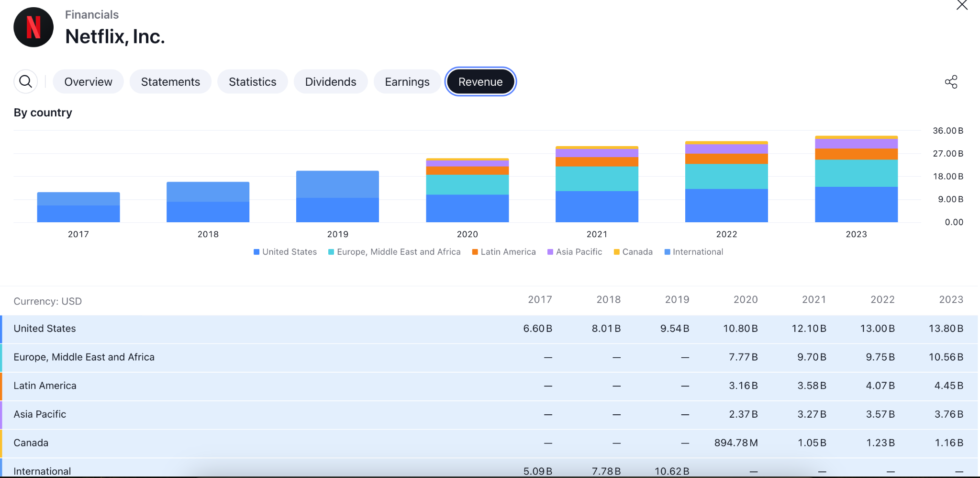Toggle United States legend item
The height and width of the screenshot is (478, 980).
click(285, 252)
